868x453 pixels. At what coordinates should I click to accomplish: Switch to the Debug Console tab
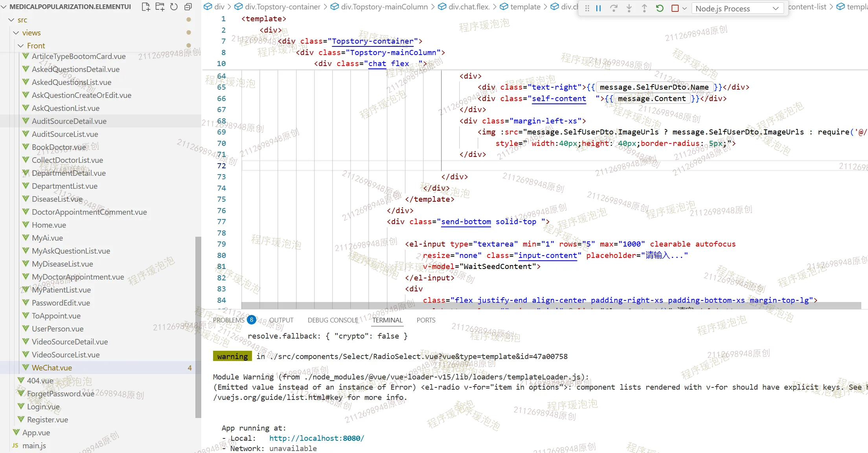333,320
